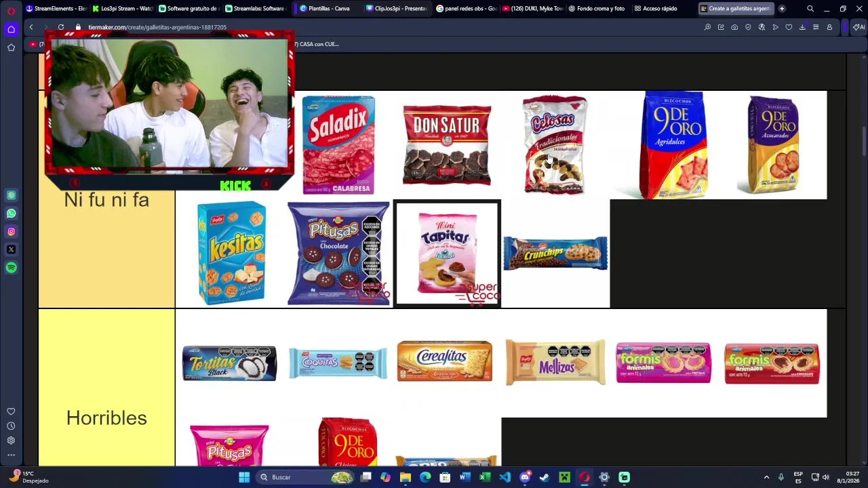The image size is (868, 488).
Task: Click the pink Pitusas pack in Horribles
Action: click(x=229, y=445)
